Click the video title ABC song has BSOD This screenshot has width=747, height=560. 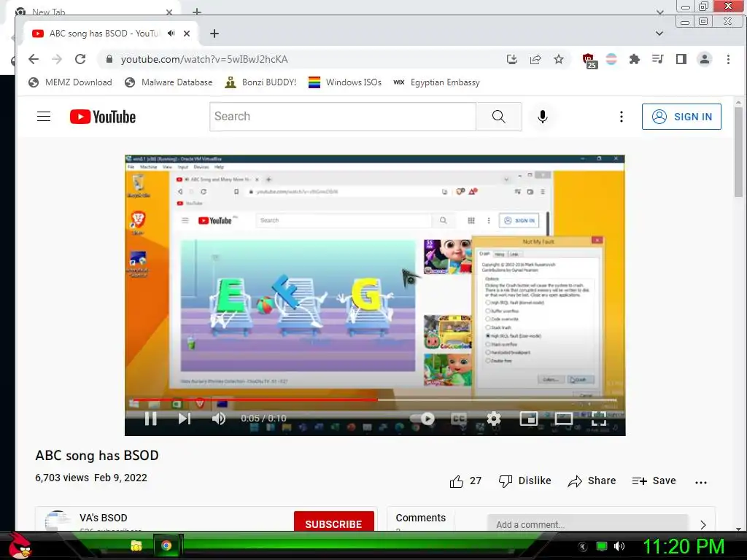tap(97, 456)
